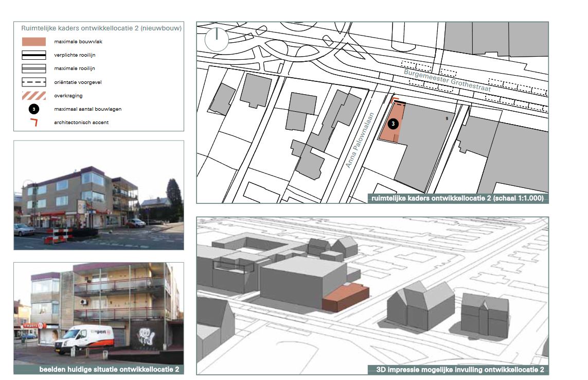Click the 'overkraging' legend label
The width and height of the screenshot is (588, 380).
(x=68, y=96)
